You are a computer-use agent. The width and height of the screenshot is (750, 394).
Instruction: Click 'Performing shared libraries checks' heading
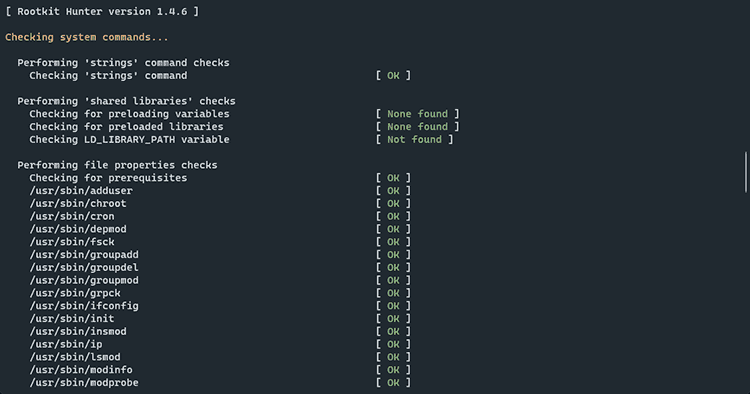tap(126, 101)
